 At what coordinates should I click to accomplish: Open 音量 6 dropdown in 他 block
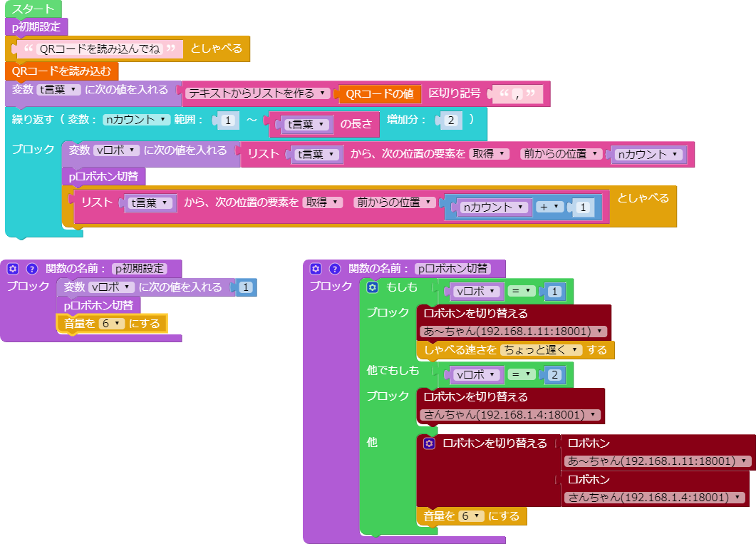pyautogui.click(x=471, y=516)
